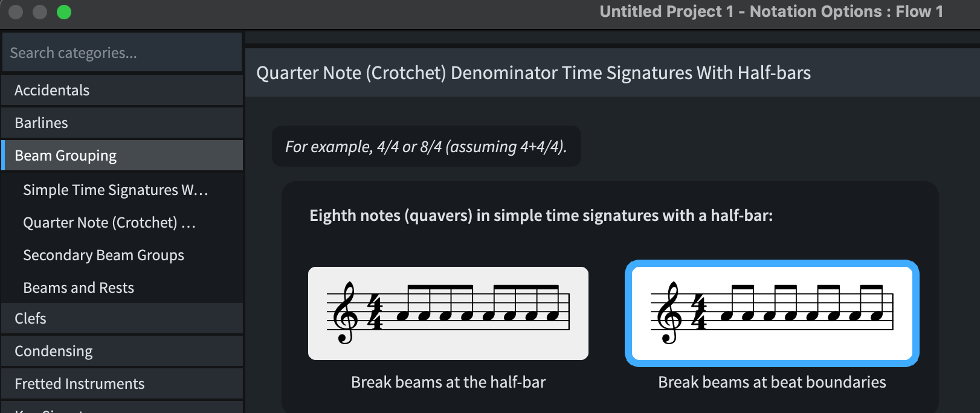Viewport: 980px width, 413px height.
Task: Click the green zoom window button
Action: [x=64, y=12]
